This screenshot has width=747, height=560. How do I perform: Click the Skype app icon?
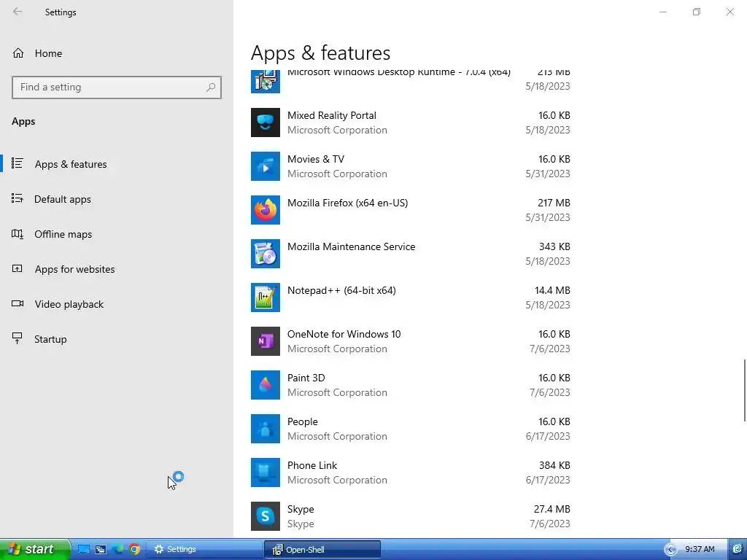[266, 516]
